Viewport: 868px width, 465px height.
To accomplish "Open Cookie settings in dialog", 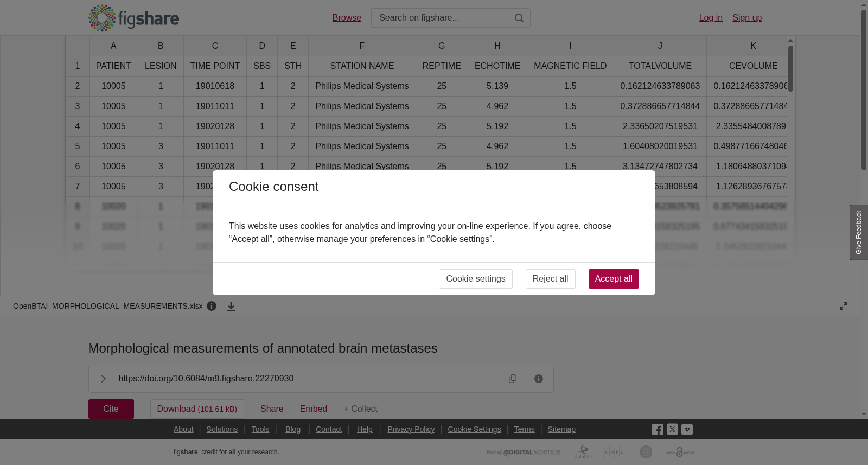I will (476, 279).
